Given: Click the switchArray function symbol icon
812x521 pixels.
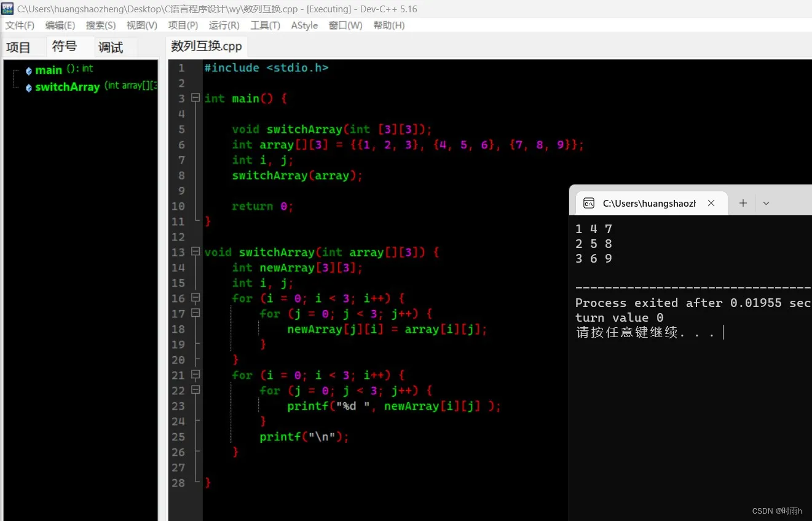Looking at the screenshot, I should click(29, 88).
